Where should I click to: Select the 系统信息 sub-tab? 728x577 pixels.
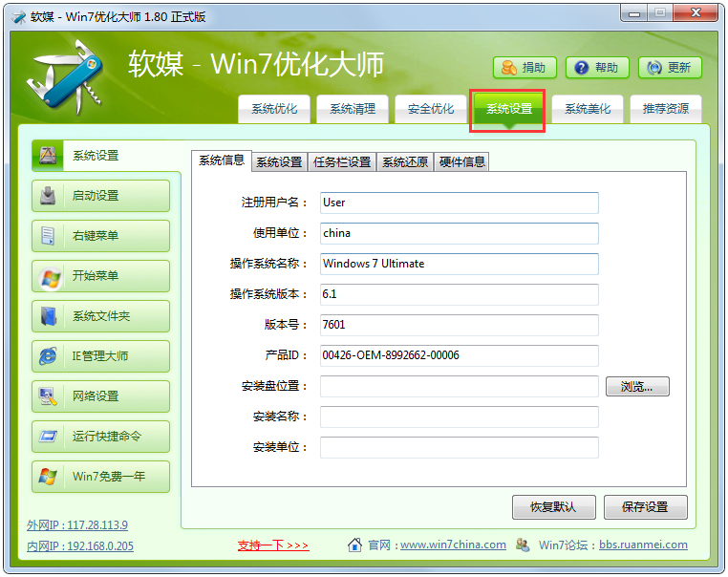tap(222, 160)
